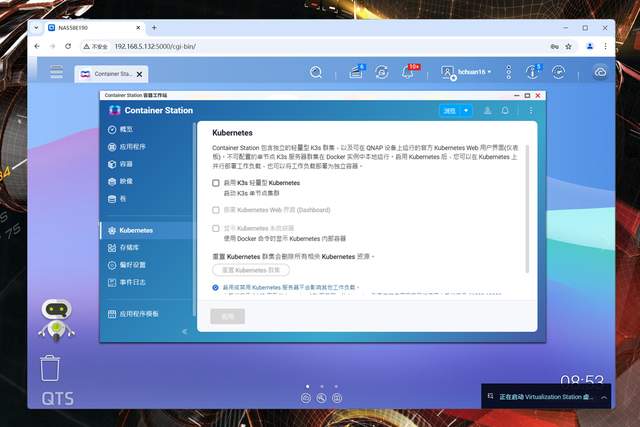Image resolution: width=640 pixels, height=427 pixels.
Task: Click the Container Station user icon
Action: coord(487,111)
